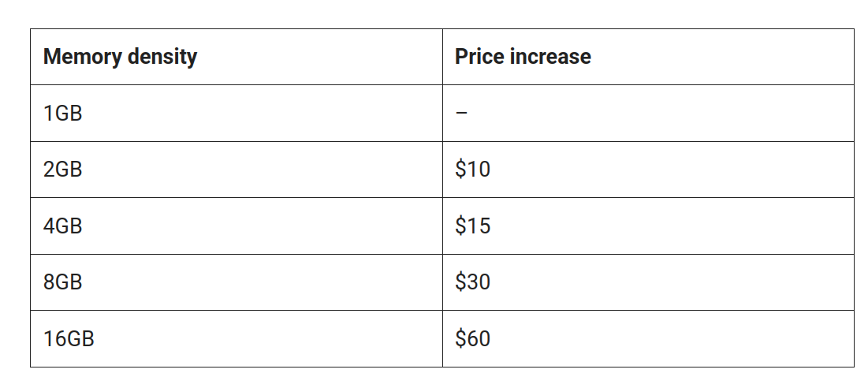Screen dimensions: 868x388
Task: Click the row border between 4GB and 8GB
Action: 237,254
